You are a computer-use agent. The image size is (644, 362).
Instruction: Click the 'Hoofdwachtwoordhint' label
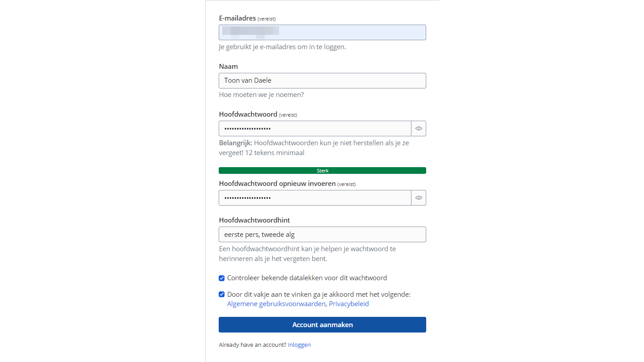254,220
